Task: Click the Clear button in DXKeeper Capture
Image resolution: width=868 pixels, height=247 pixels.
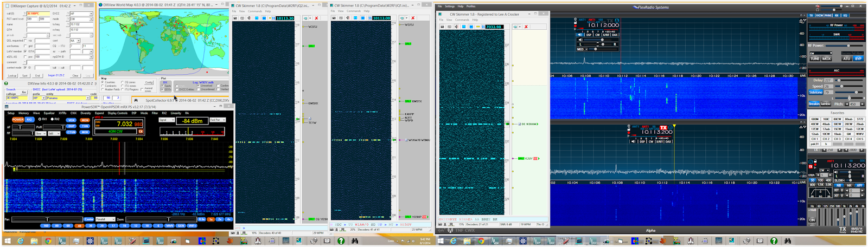Action: click(75, 76)
